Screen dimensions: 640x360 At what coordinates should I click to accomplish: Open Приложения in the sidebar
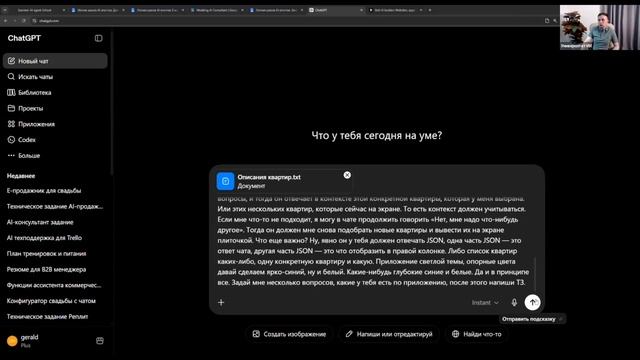55,124
